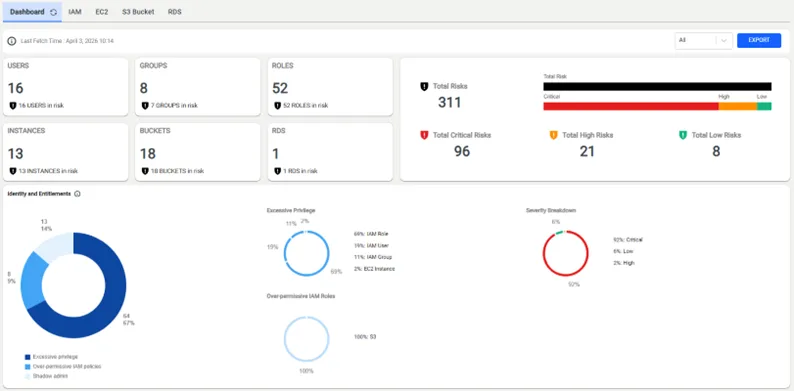
Task: Click the '92%: Critical' legend entry
Action: 628,240
